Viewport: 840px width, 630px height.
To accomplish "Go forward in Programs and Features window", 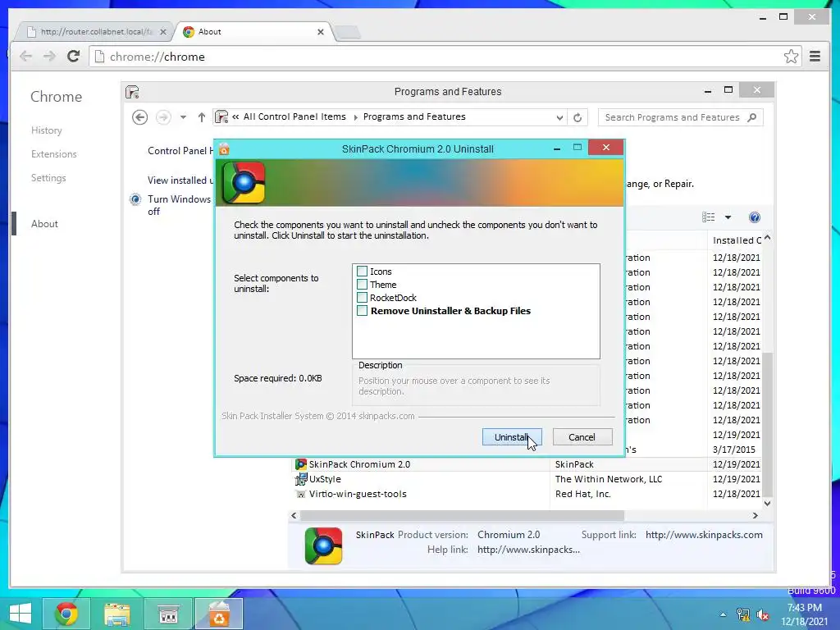I will pyautogui.click(x=163, y=117).
